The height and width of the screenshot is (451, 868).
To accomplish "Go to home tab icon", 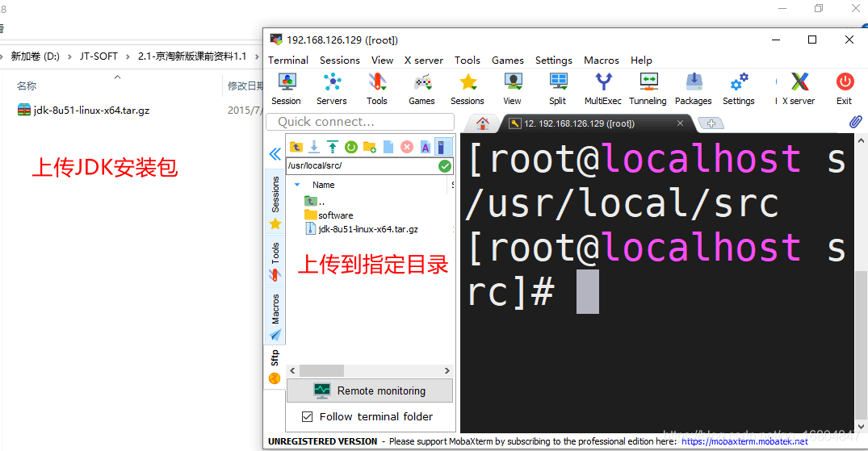I will tap(483, 123).
